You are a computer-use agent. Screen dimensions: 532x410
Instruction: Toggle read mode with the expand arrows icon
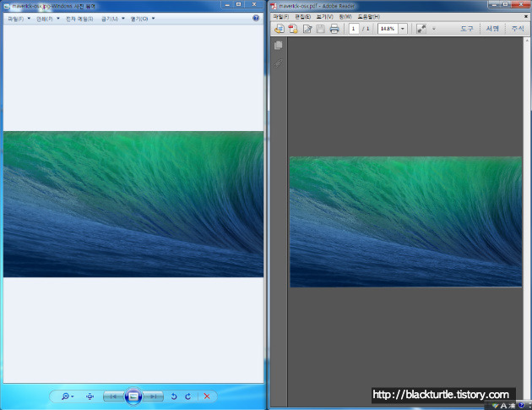(x=421, y=29)
